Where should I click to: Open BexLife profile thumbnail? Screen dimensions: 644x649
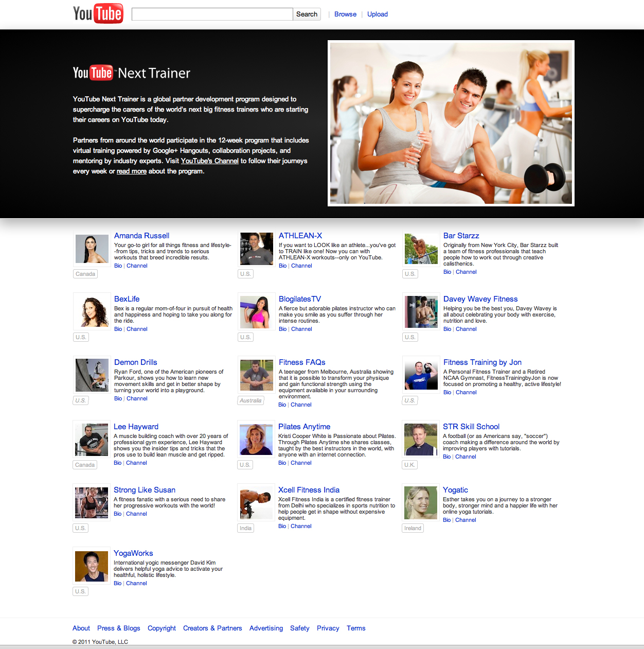(x=92, y=312)
